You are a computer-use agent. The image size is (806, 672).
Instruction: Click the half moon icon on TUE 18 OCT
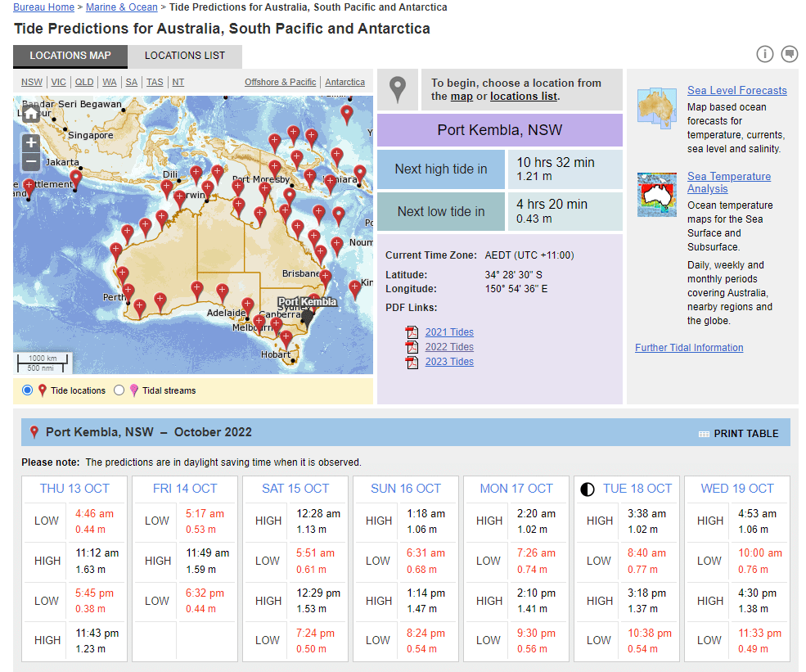[587, 489]
